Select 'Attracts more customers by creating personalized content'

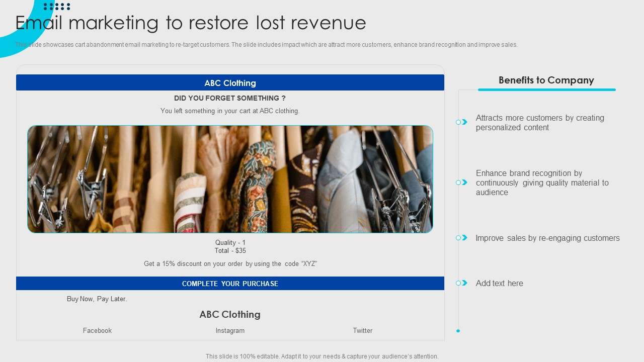540,123
